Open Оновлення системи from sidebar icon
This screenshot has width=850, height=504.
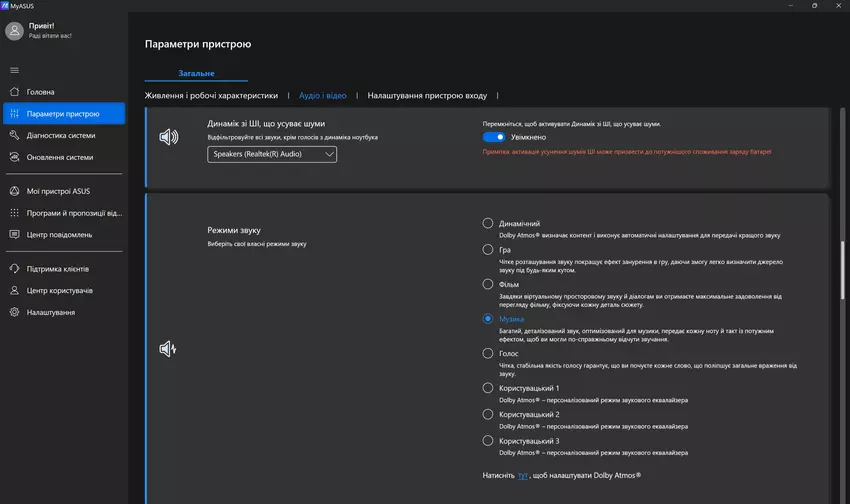(14, 157)
